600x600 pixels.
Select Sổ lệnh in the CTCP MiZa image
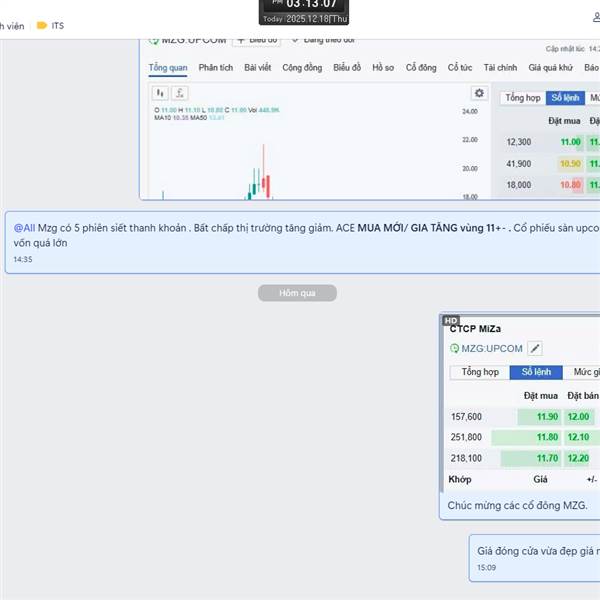(536, 372)
